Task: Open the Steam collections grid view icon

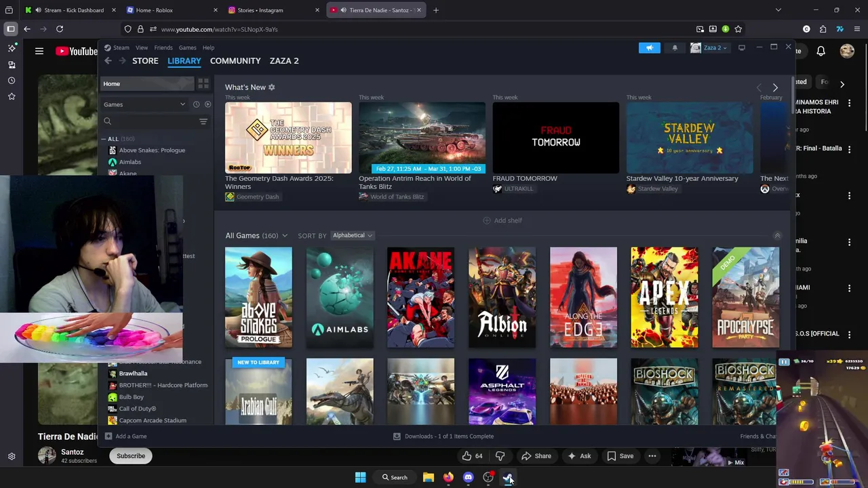Action: [x=203, y=83]
